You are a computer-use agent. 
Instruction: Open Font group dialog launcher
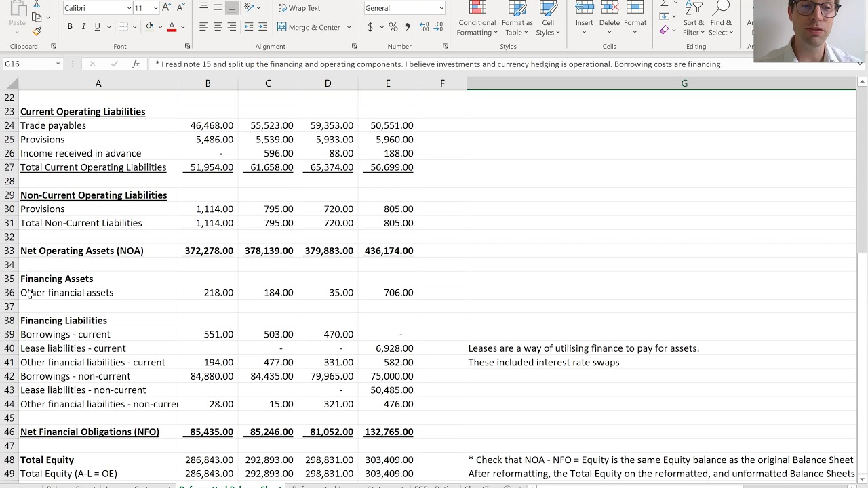pyautogui.click(x=188, y=46)
